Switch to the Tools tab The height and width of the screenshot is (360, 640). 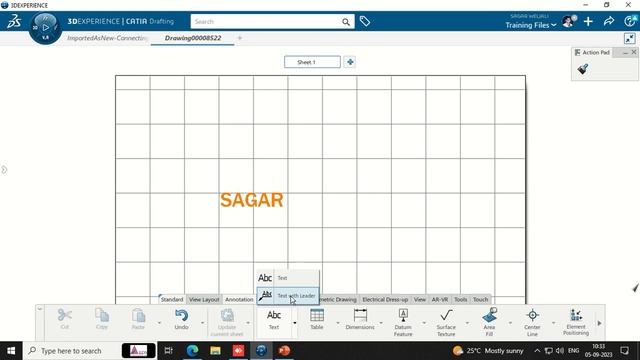(460, 299)
